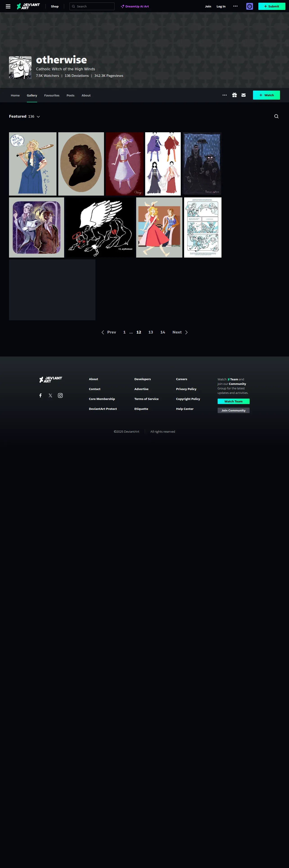
Task: Open the About profile tab
Action: click(x=86, y=96)
